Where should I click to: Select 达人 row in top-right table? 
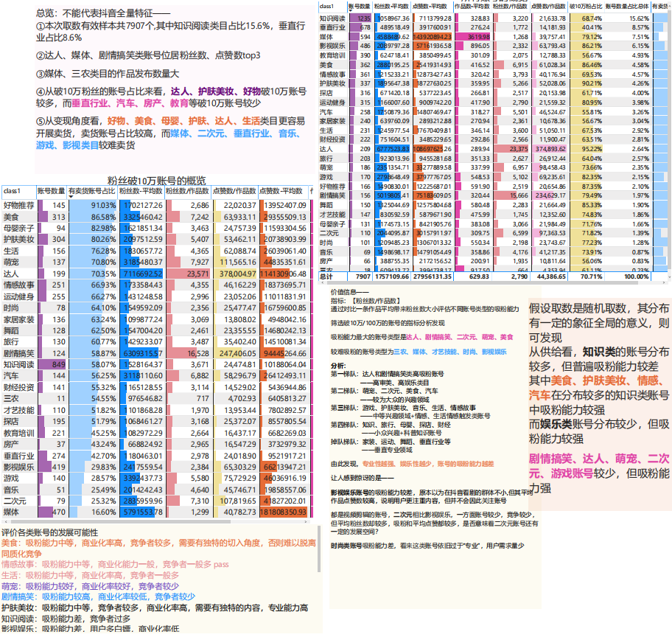(x=493, y=149)
